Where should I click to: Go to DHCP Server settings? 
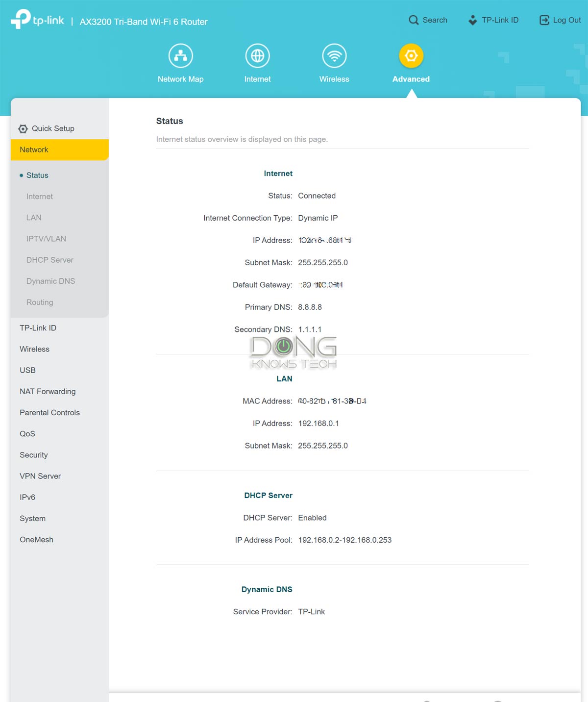(x=50, y=260)
